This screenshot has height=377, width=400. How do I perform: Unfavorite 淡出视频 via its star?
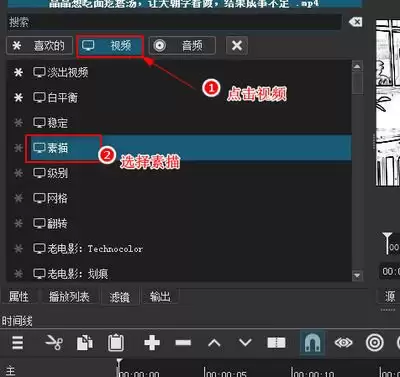click(18, 72)
